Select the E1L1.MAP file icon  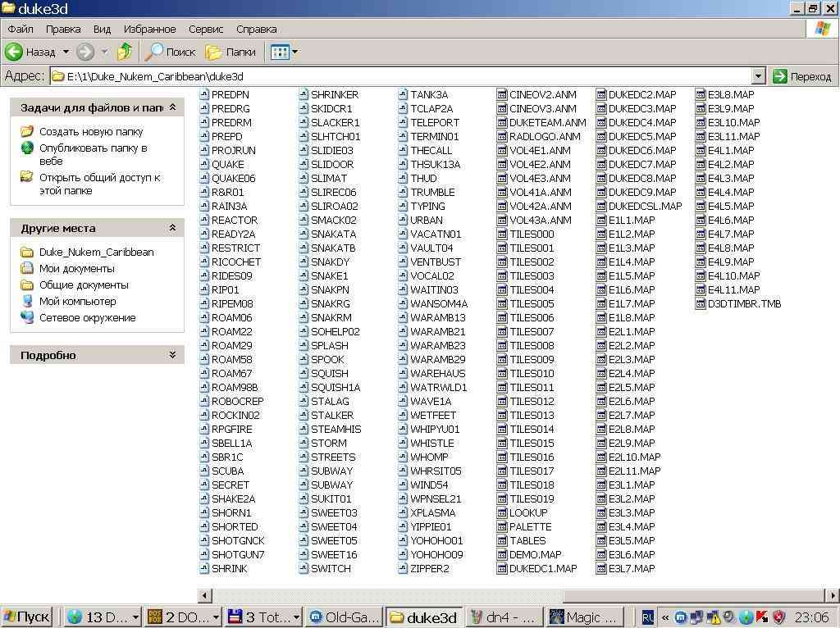601,220
